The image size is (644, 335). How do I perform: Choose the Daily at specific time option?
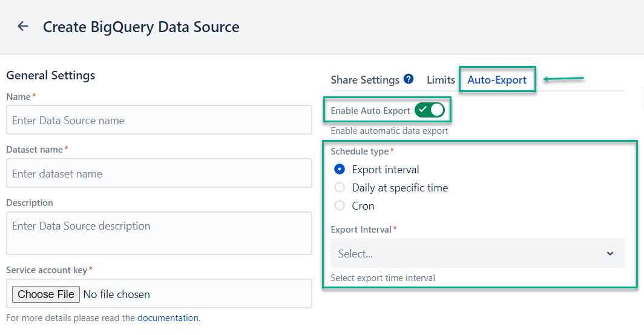(x=340, y=188)
